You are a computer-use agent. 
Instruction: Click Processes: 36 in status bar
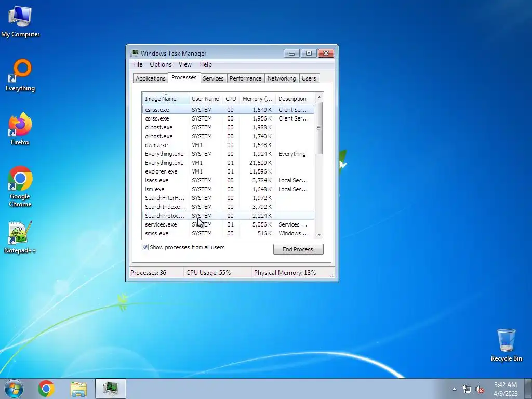(x=148, y=273)
